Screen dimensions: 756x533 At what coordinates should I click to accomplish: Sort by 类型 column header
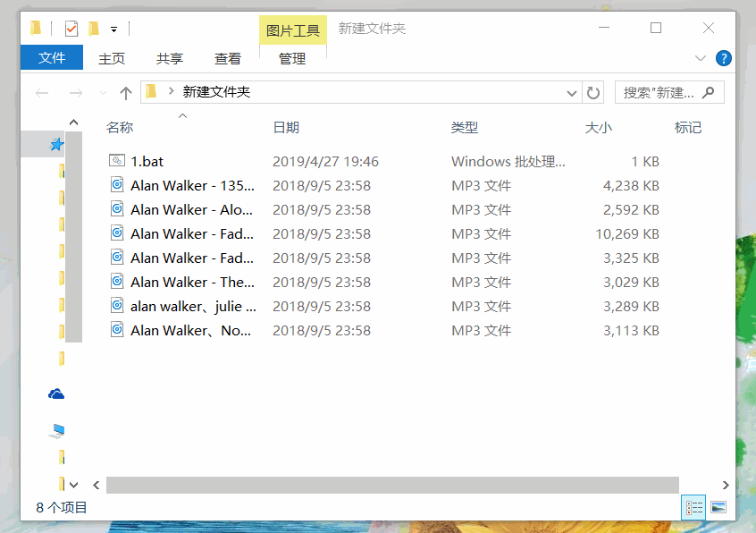point(465,128)
